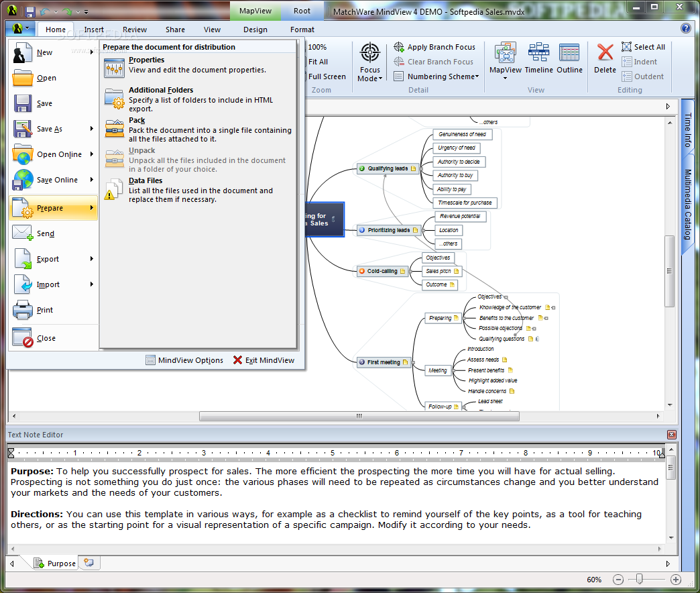Open the Review ribbon tab
This screenshot has width=700, height=593.
(134, 30)
